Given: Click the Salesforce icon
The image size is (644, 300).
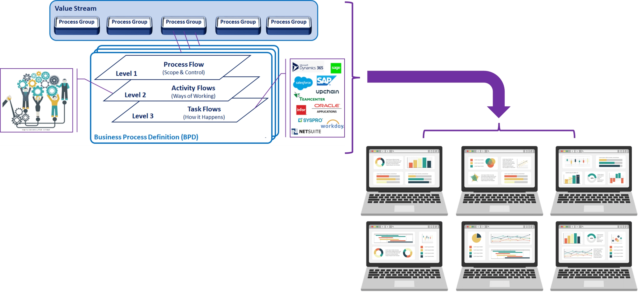Looking at the screenshot, I should point(299,82).
